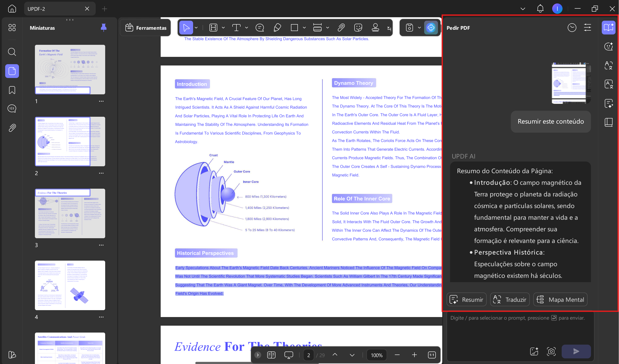
Task: Select the stamp tool in toolbar
Action: click(x=375, y=28)
